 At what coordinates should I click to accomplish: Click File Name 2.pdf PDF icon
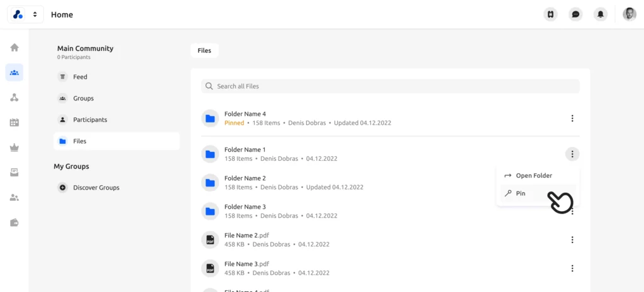point(210,240)
